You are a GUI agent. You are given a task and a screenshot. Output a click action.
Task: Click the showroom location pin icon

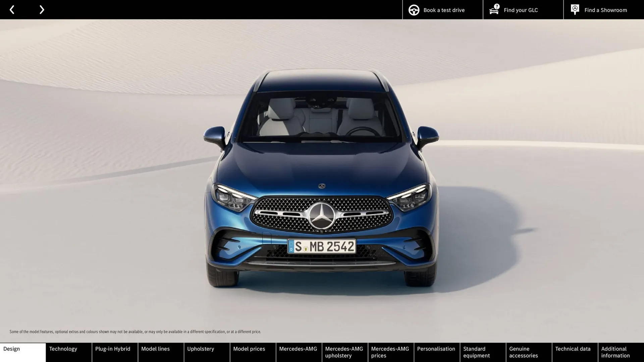[575, 9]
